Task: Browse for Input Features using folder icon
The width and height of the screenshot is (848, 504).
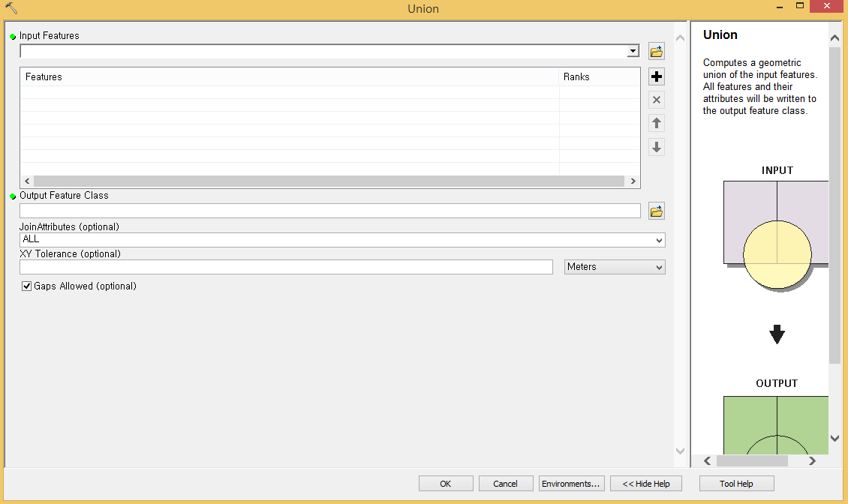Action: tap(656, 51)
